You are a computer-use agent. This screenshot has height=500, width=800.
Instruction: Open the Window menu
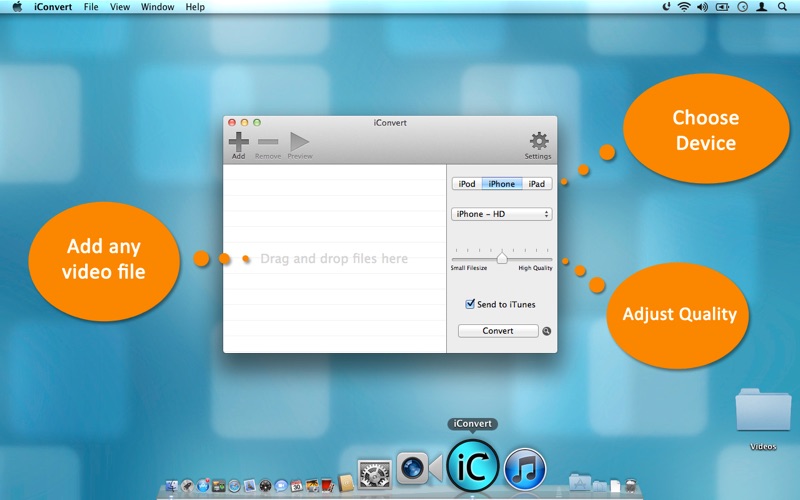(x=157, y=7)
